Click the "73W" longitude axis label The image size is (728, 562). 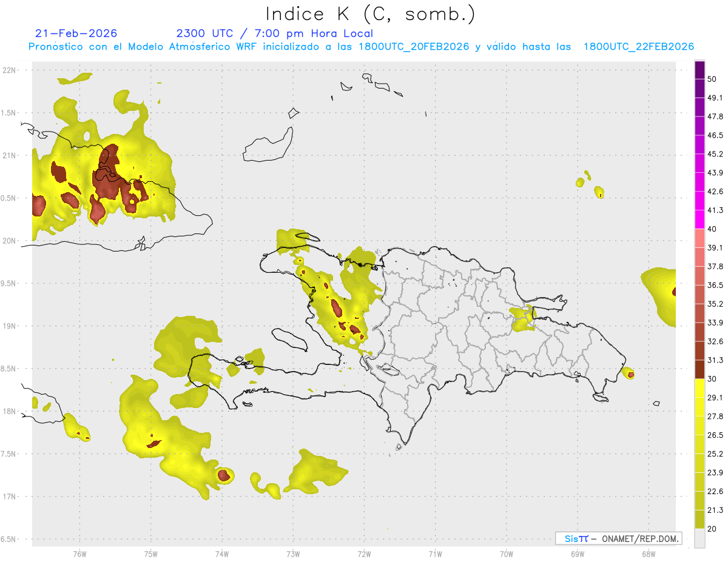pyautogui.click(x=293, y=554)
